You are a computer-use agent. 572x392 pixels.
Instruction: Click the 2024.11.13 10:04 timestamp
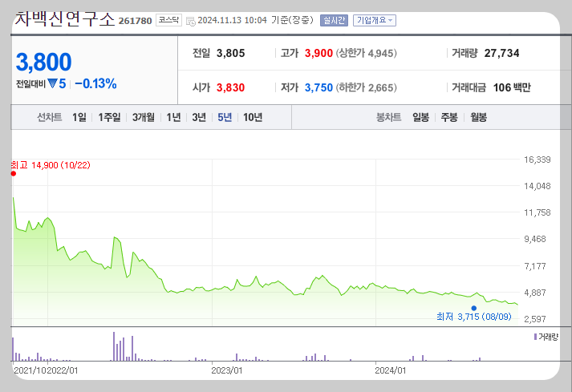point(232,20)
